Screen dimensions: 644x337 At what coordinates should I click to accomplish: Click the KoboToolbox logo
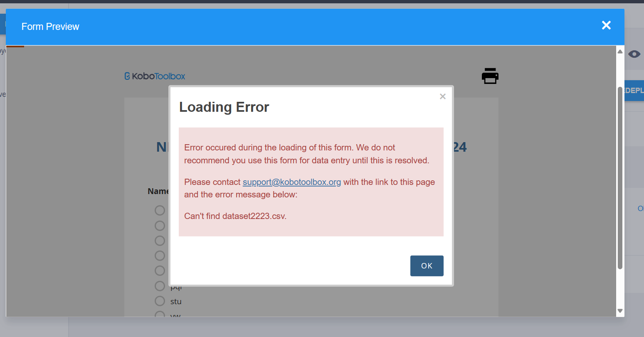(x=155, y=76)
